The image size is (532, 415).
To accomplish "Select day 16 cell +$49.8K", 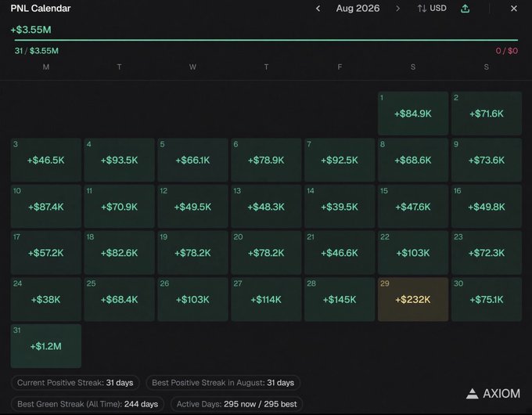I will [487, 206].
